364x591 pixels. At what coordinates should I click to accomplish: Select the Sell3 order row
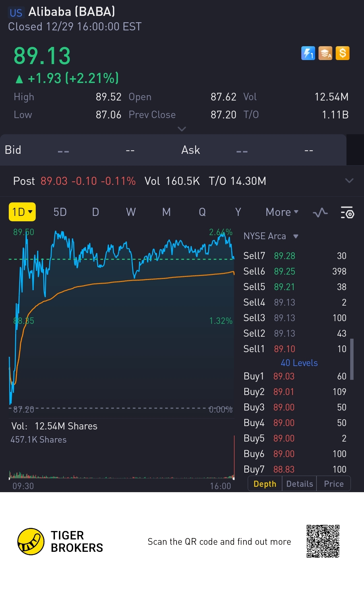295,318
